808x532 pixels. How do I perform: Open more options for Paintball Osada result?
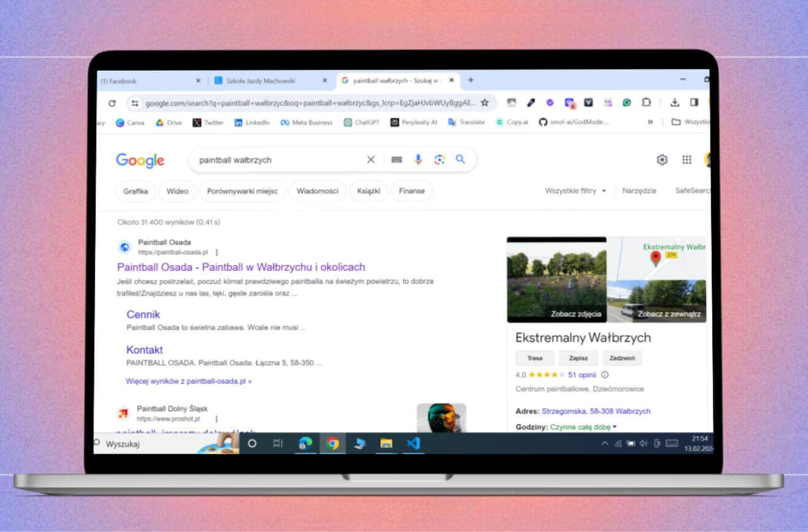point(217,252)
